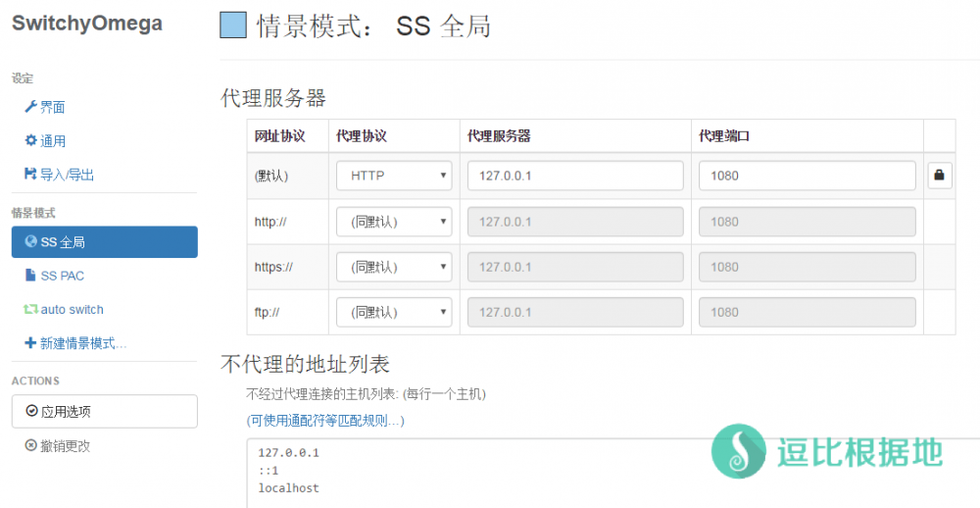This screenshot has height=508, width=980.
Task: Click the blue profile color swatch in header
Action: click(x=233, y=25)
